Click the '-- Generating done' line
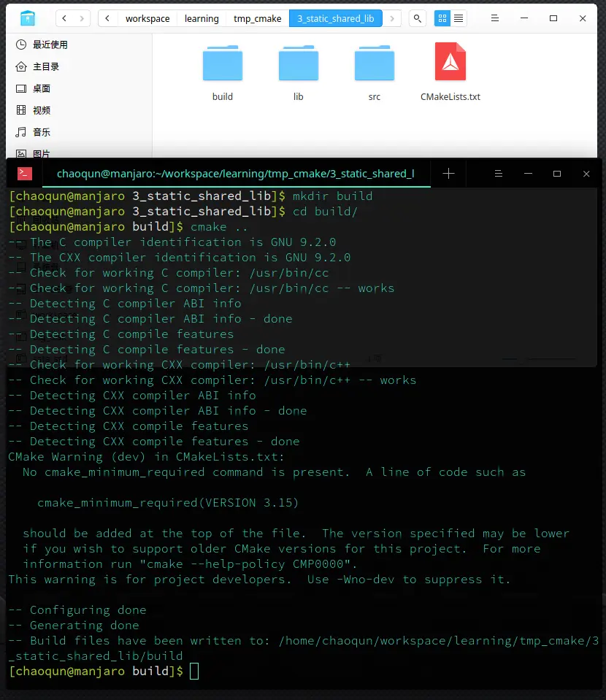This screenshot has height=700, width=606. (x=74, y=625)
